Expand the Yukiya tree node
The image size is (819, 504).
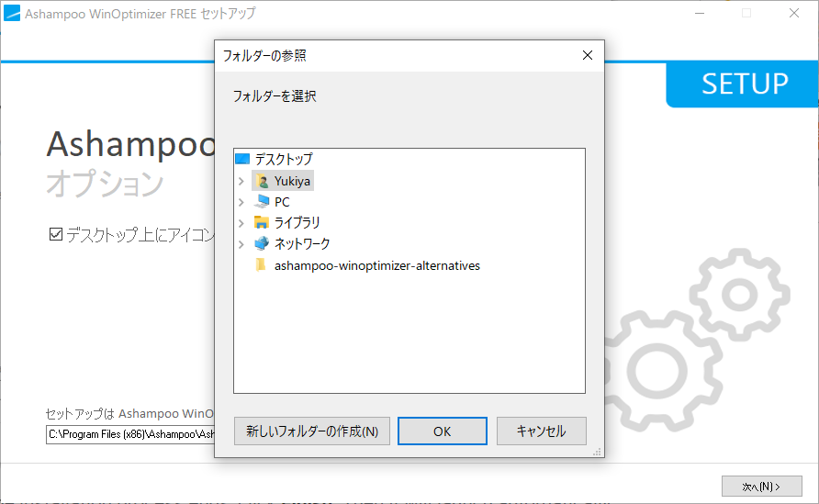[x=241, y=181]
